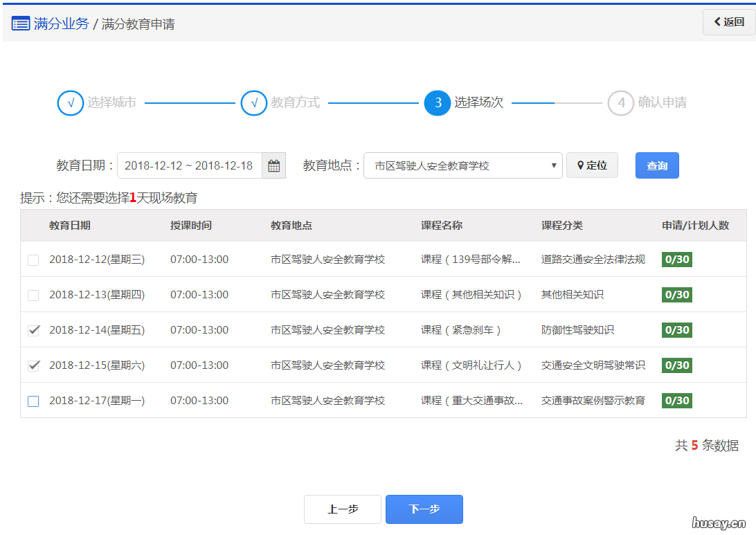Check the 2018-12-12(星期三) session checkbox
Viewport: 756px width, 535px height.
click(33, 259)
